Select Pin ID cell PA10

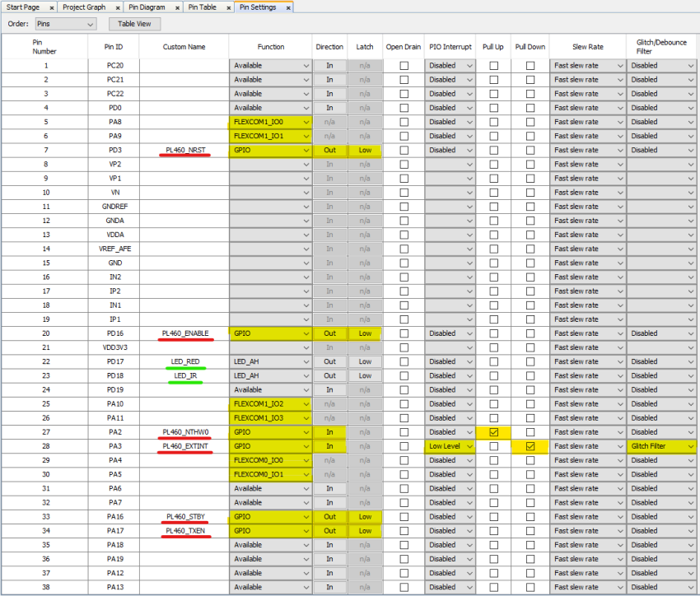[x=114, y=404]
